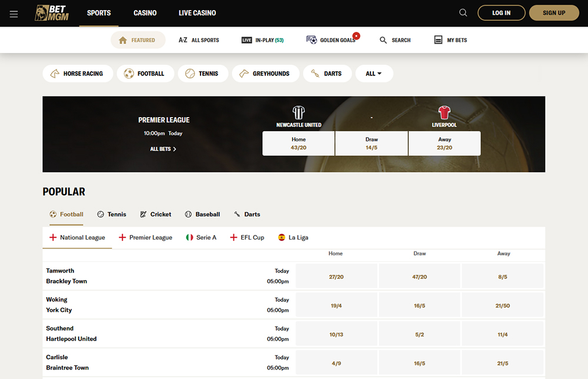
Task: Select the Horse Racing sport chip
Action: (x=77, y=74)
